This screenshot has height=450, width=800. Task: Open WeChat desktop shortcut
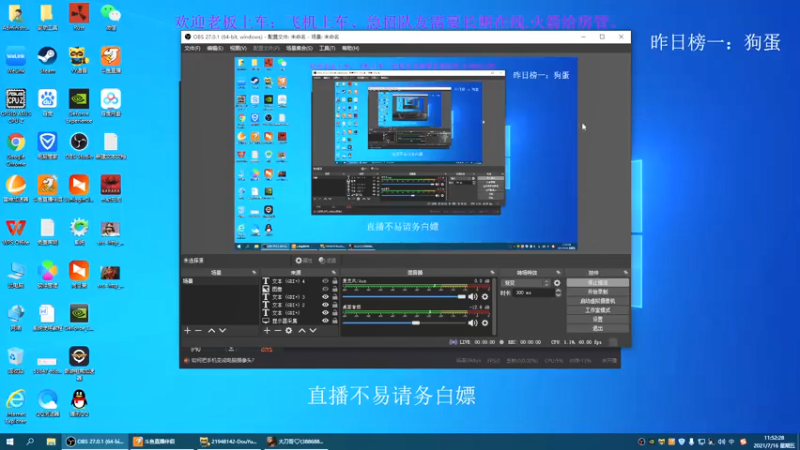coord(111,17)
